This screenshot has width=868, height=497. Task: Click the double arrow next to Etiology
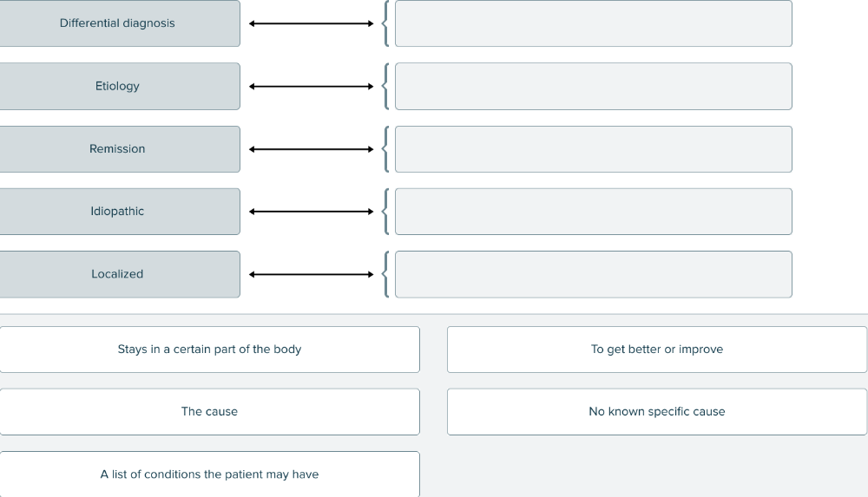311,86
